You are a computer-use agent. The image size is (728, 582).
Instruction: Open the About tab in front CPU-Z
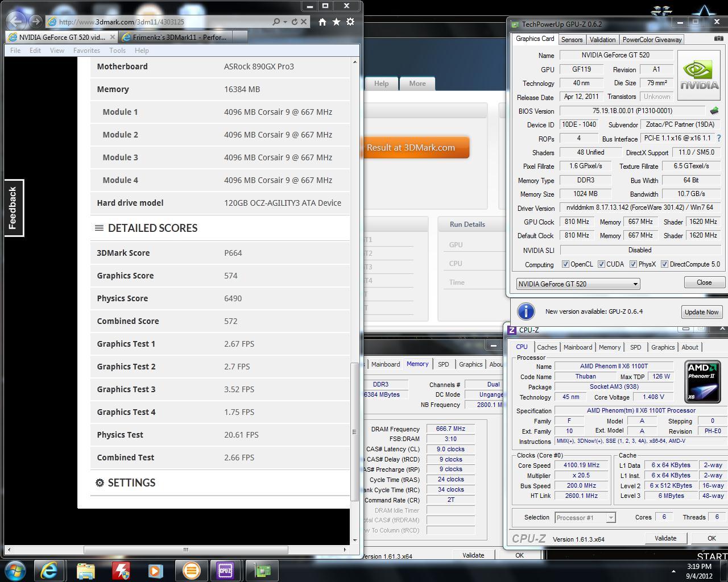pyautogui.click(x=690, y=347)
